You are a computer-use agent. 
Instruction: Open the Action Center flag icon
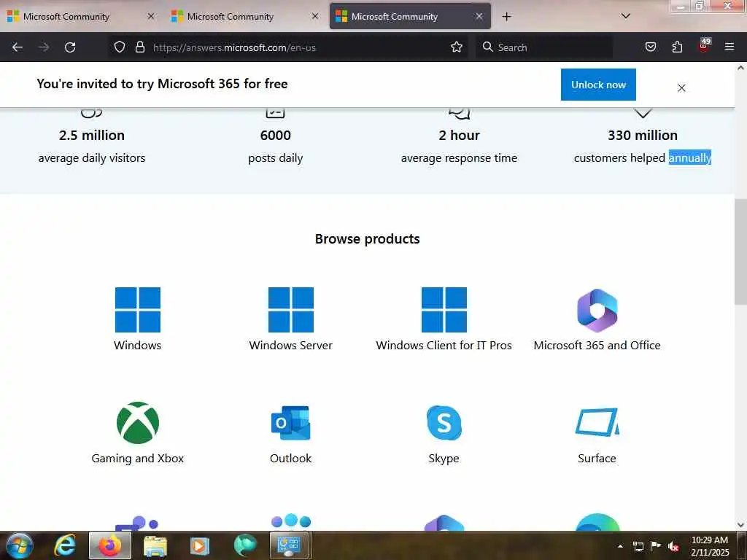click(656, 546)
